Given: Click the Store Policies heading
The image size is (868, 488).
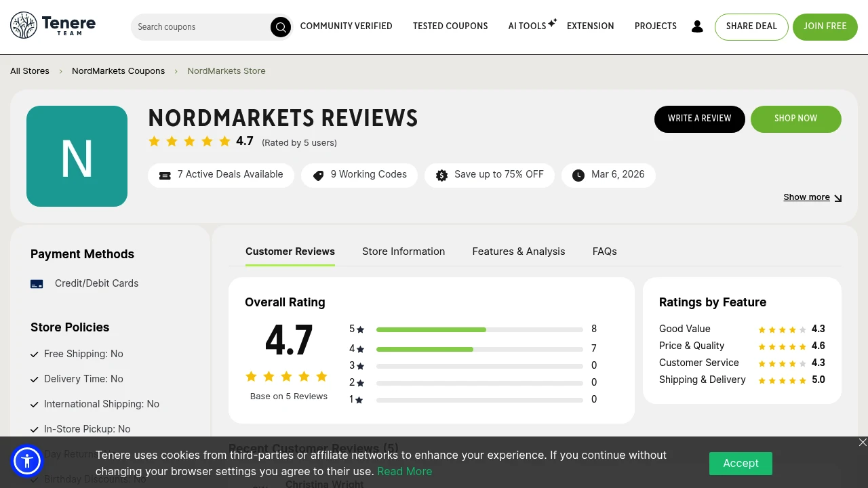Looking at the screenshot, I should pos(70,327).
